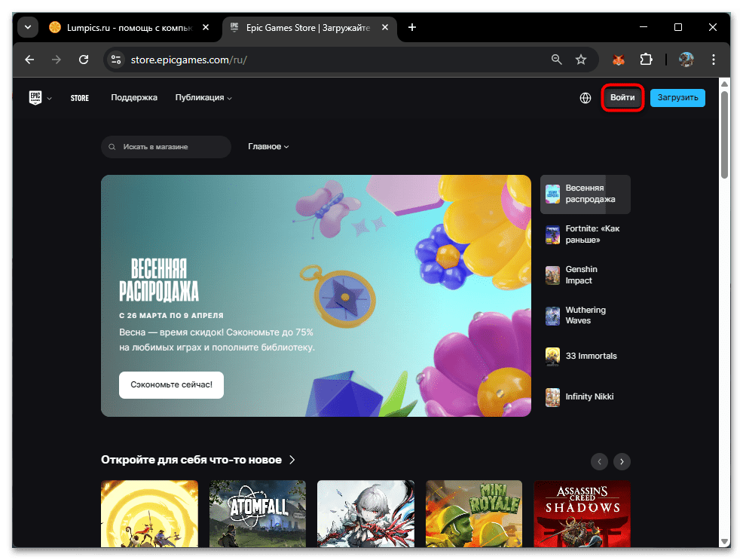
Task: Go back using the browser back arrow
Action: [29, 60]
